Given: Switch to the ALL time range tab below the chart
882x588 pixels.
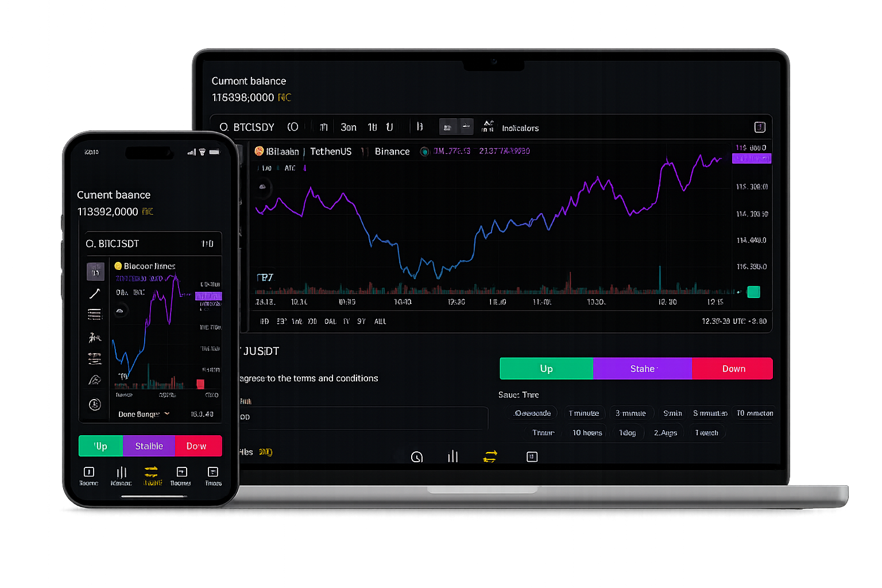Looking at the screenshot, I should tap(380, 321).
